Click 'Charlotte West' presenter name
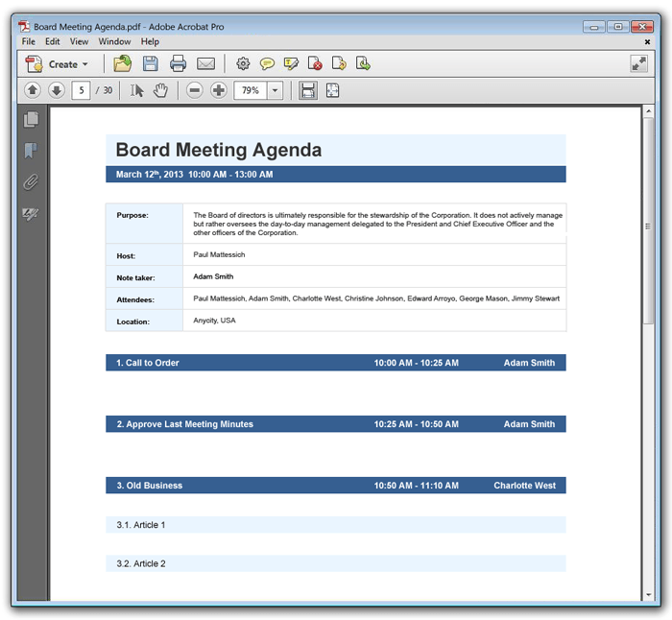672x620 pixels. pyautogui.click(x=524, y=485)
